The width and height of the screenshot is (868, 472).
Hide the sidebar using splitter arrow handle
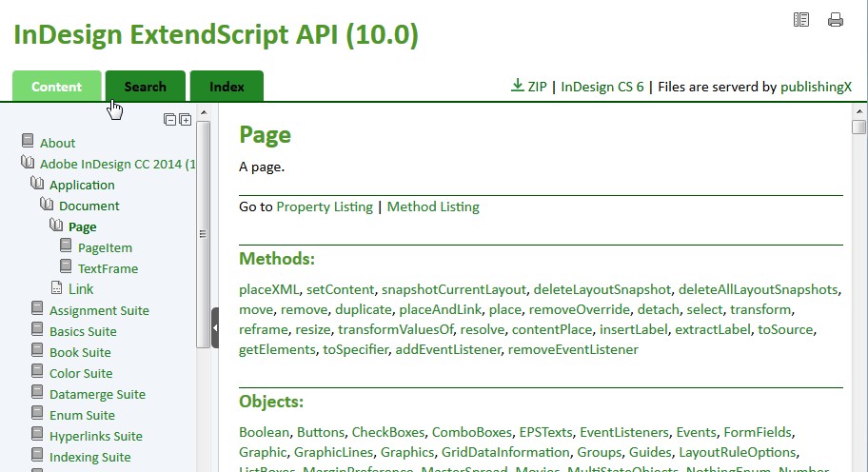pos(215,328)
